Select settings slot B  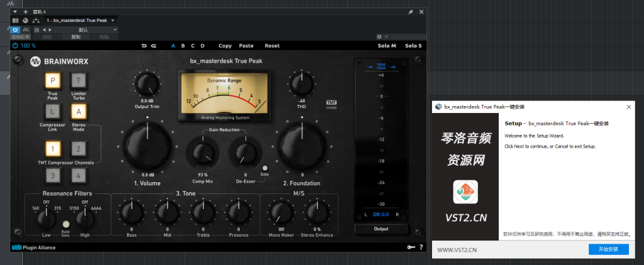click(x=183, y=46)
